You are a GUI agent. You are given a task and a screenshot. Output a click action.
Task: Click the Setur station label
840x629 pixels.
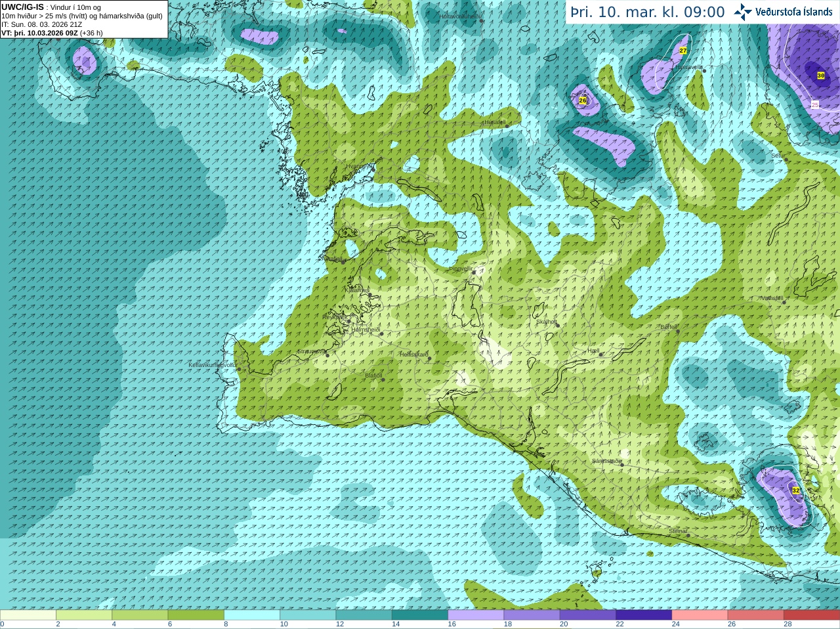[x=778, y=156]
